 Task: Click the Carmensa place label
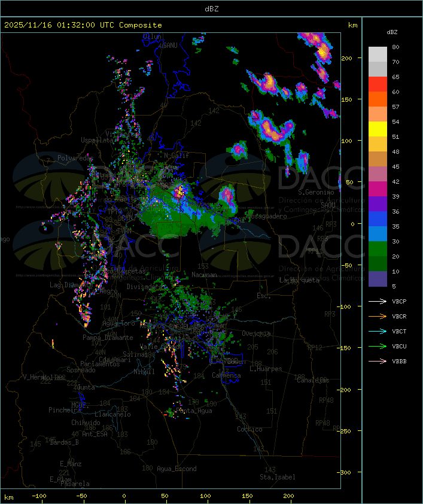[x=226, y=375]
